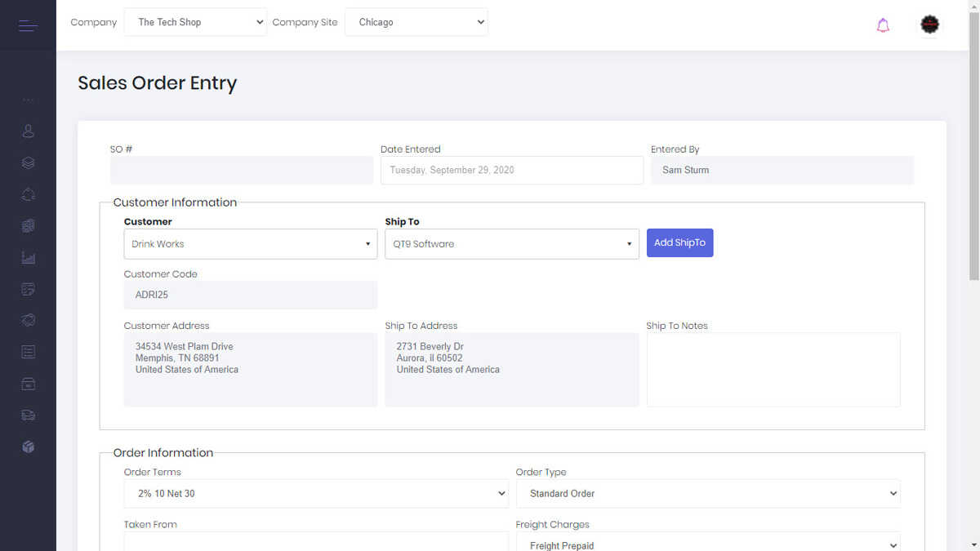Open the package cube sidebar icon
980x551 pixels.
pyautogui.click(x=28, y=447)
